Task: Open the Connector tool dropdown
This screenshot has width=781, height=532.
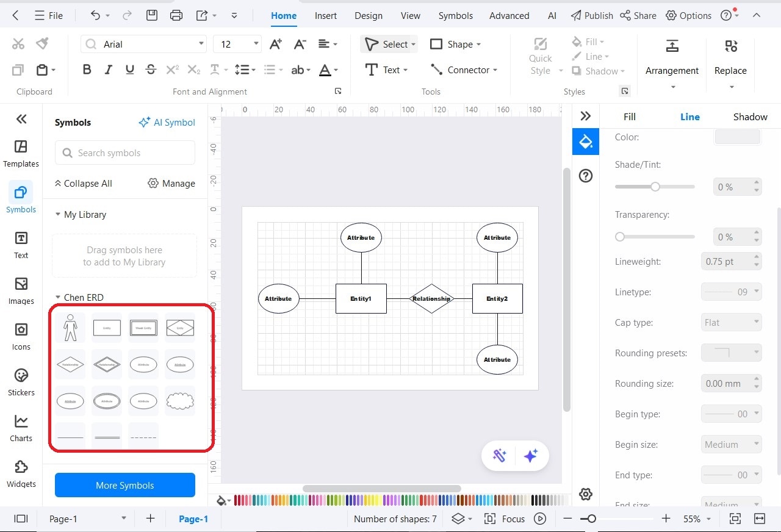Action: (495, 70)
